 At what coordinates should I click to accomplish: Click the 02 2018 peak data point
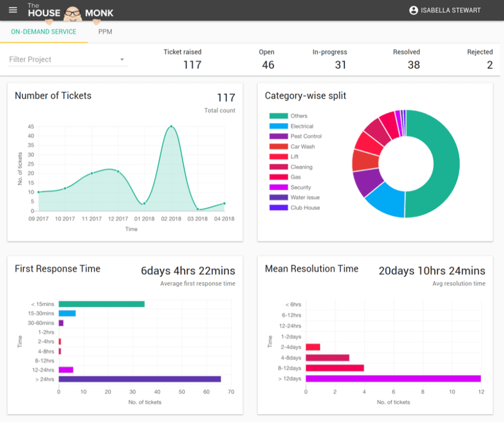[171, 126]
